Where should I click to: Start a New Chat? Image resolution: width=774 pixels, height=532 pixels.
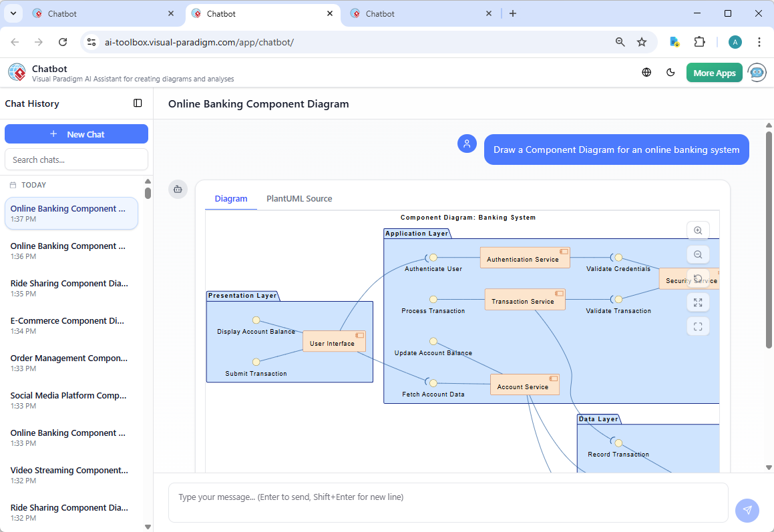pyautogui.click(x=76, y=134)
